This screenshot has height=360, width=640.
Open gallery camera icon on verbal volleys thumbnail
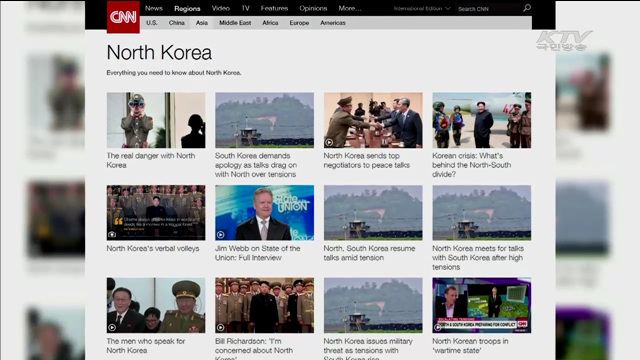[x=112, y=235]
